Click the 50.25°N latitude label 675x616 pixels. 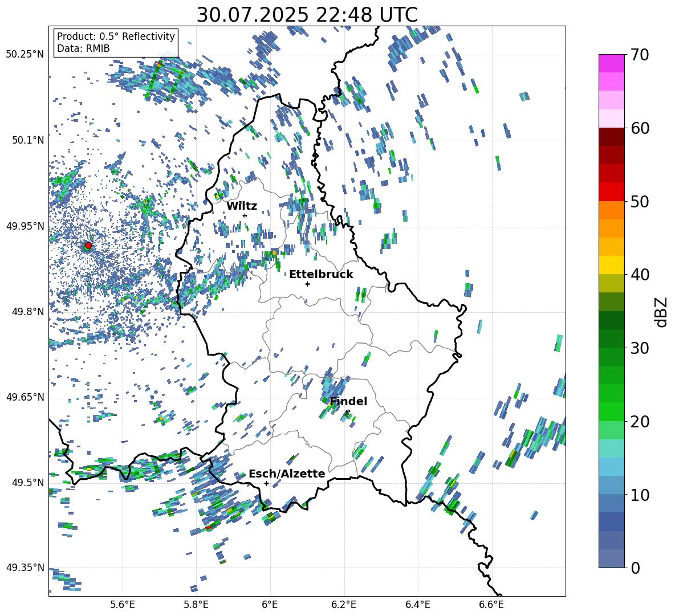click(x=25, y=55)
